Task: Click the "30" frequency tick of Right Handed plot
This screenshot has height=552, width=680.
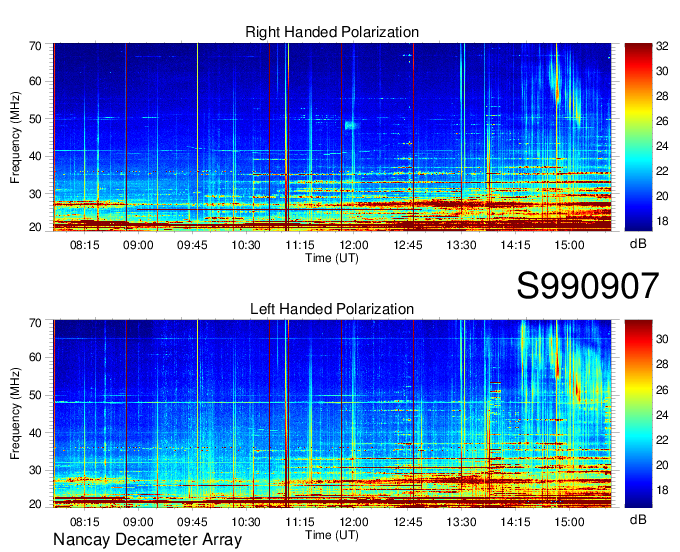Action: (x=35, y=194)
